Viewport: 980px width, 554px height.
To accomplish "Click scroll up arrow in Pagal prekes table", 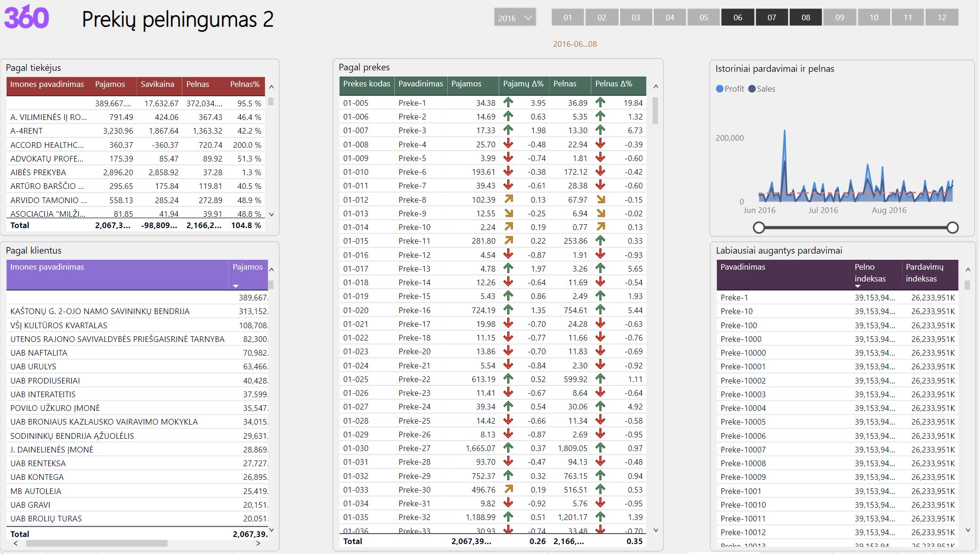I will tap(656, 87).
